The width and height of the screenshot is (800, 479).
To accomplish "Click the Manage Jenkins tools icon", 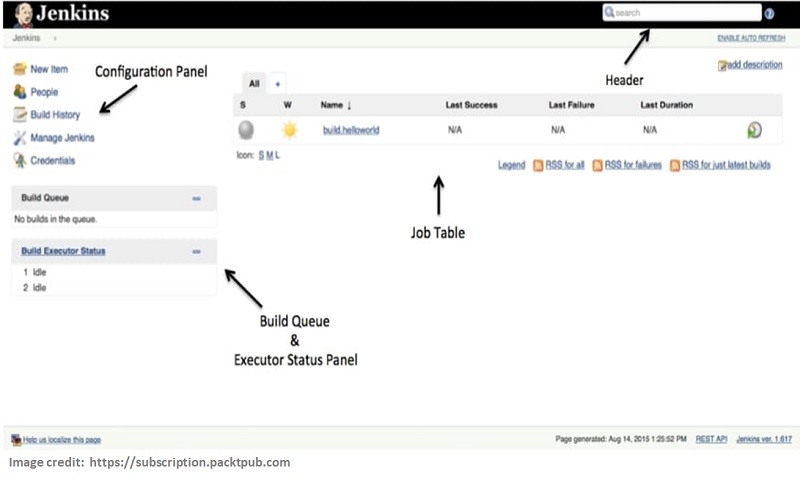I will 19,138.
